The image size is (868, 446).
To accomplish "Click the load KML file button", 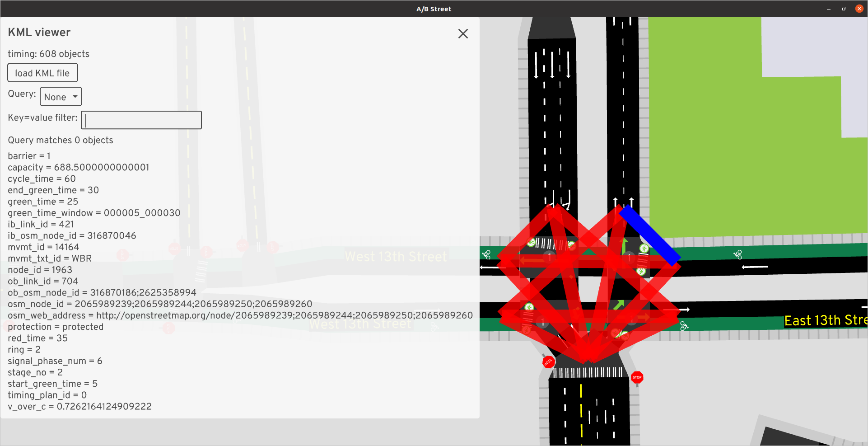I will (42, 73).
